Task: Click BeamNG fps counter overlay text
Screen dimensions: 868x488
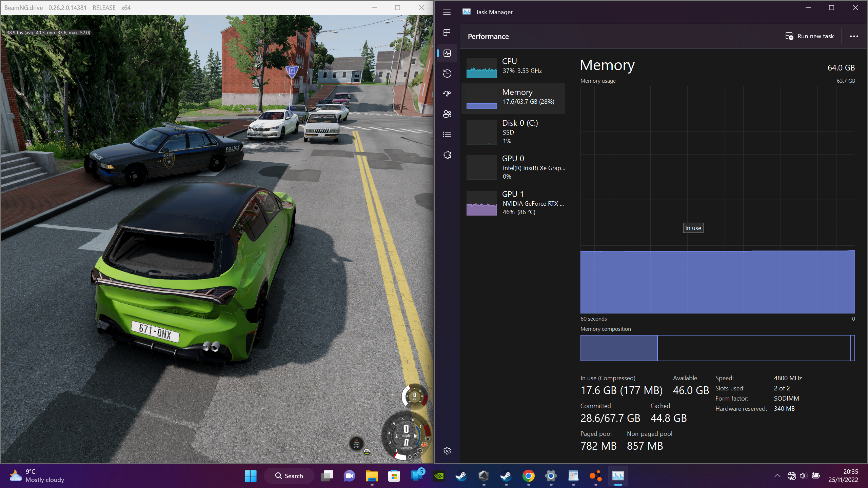Action: pyautogui.click(x=48, y=33)
